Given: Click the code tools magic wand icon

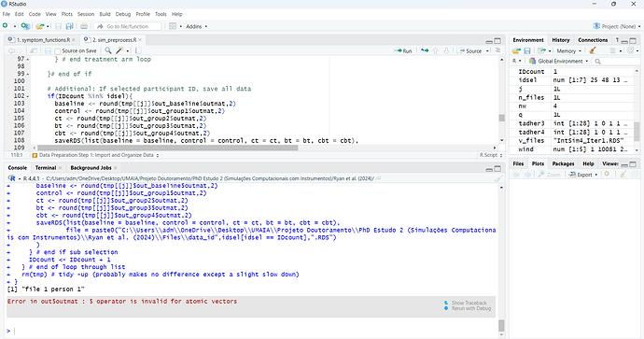Looking at the screenshot, I should pos(119,50).
